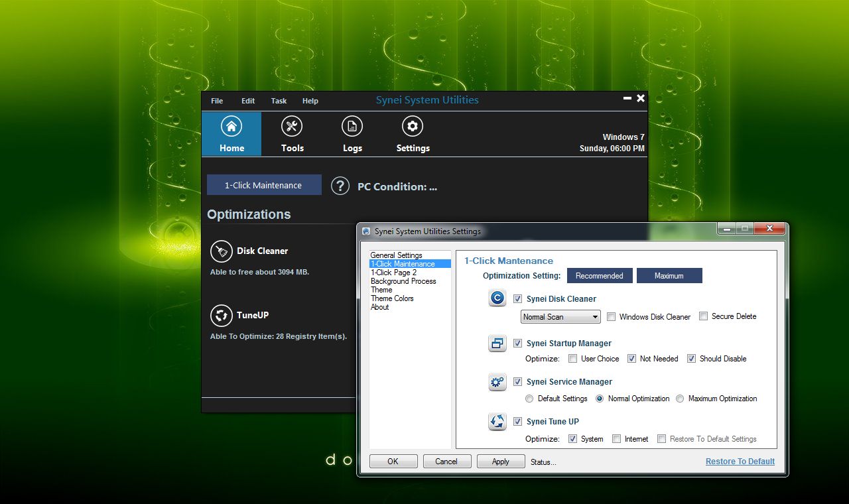Screen dimensions: 849x504
Task: Click Apply in the settings dialog
Action: [501, 462]
